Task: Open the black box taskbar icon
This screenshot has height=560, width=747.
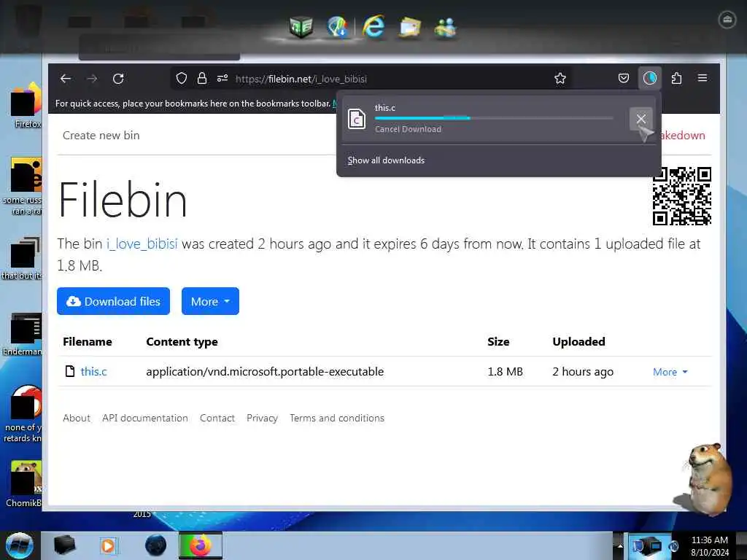Action: pos(64,545)
